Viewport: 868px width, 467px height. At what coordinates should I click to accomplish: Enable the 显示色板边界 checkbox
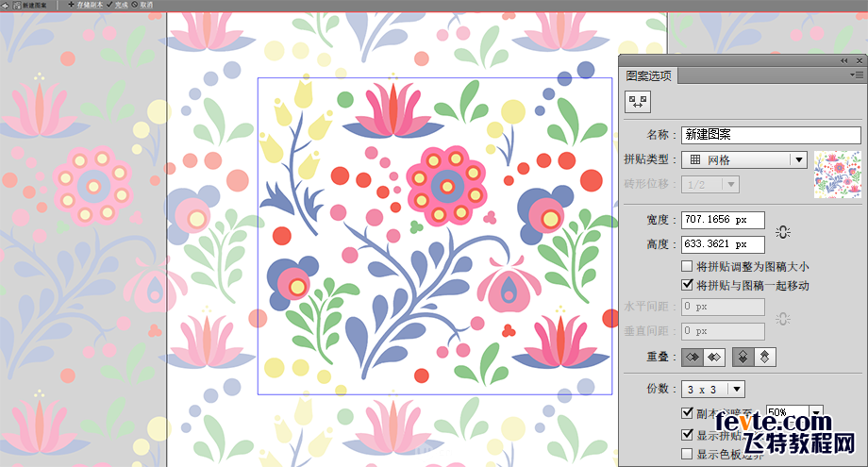tap(687, 454)
